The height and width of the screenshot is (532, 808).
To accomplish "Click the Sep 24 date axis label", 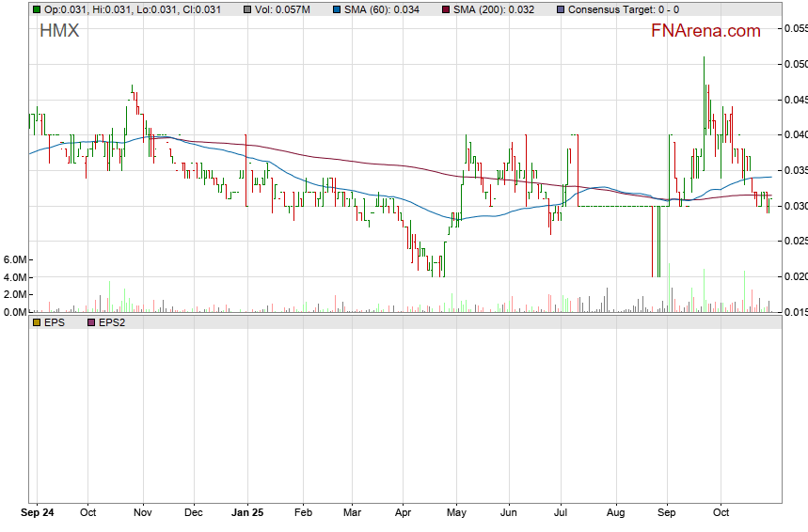I will click(x=38, y=513).
